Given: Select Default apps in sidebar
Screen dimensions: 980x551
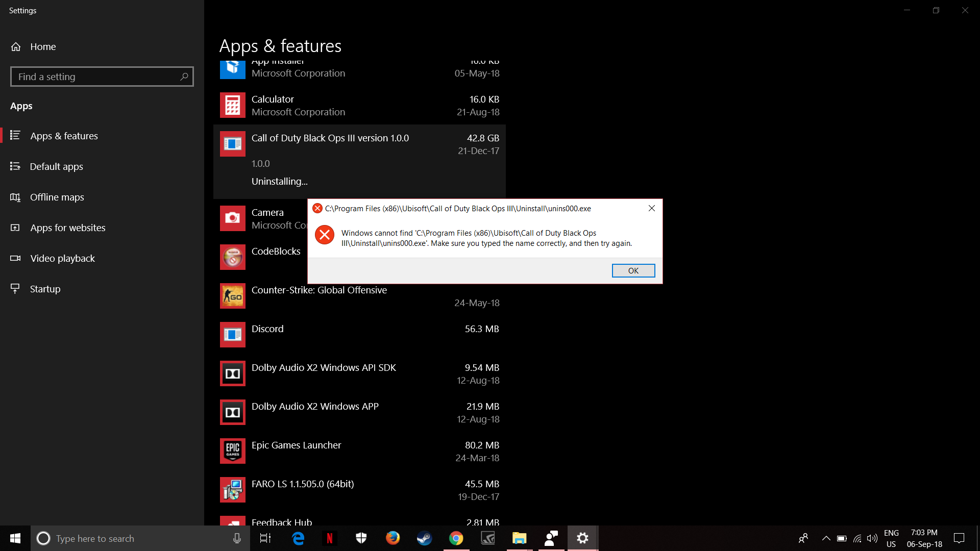Looking at the screenshot, I should tap(56, 166).
